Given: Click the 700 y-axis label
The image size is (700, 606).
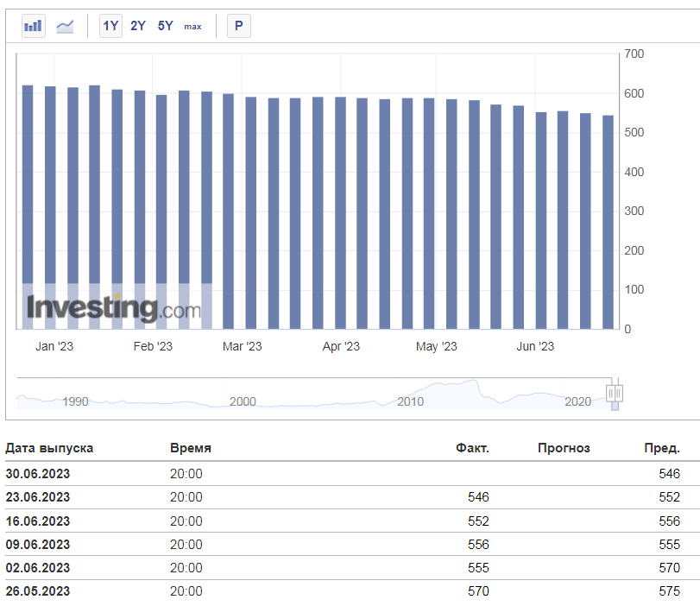Looking at the screenshot, I should click(x=634, y=54).
